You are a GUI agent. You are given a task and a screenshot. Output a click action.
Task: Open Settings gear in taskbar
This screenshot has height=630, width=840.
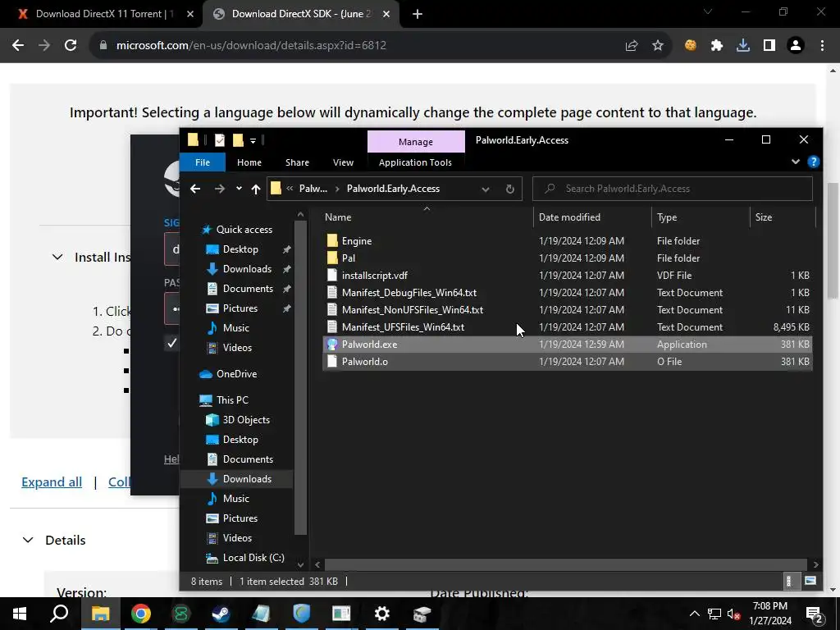(381, 614)
